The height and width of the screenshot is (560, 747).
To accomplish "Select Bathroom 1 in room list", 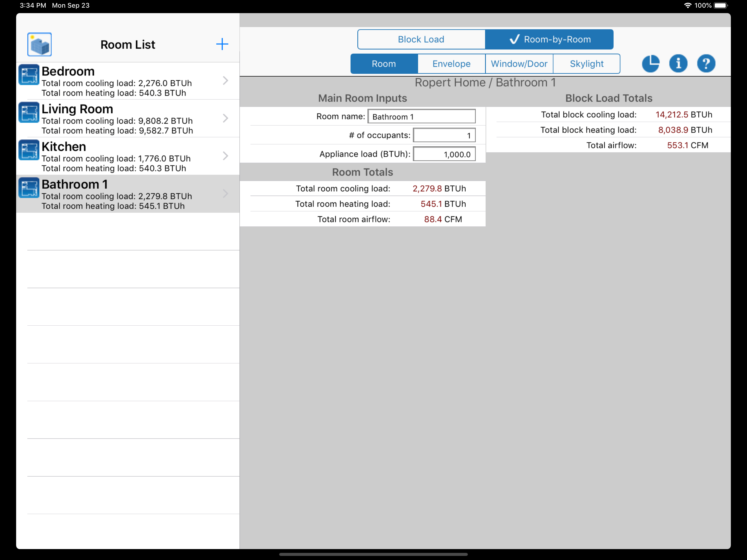I will [x=128, y=194].
